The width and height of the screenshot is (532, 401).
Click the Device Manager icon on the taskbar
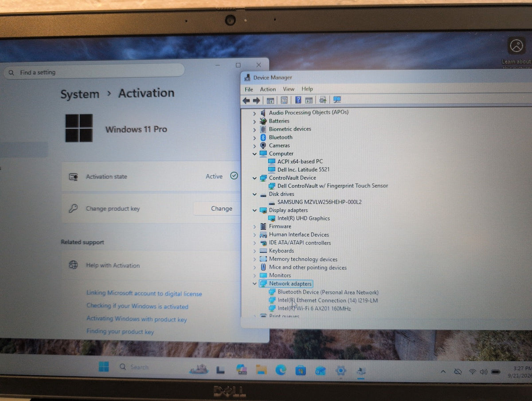pyautogui.click(x=361, y=372)
